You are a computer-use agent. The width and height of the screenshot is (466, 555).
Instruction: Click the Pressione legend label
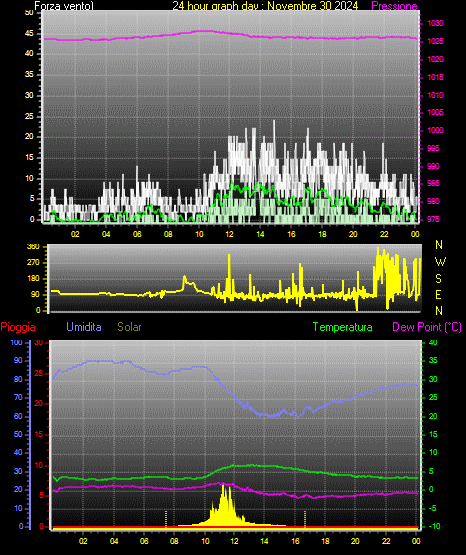(394, 6)
